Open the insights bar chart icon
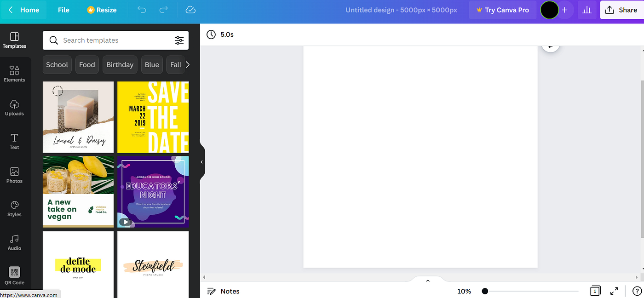The width and height of the screenshot is (644, 298). 587,10
